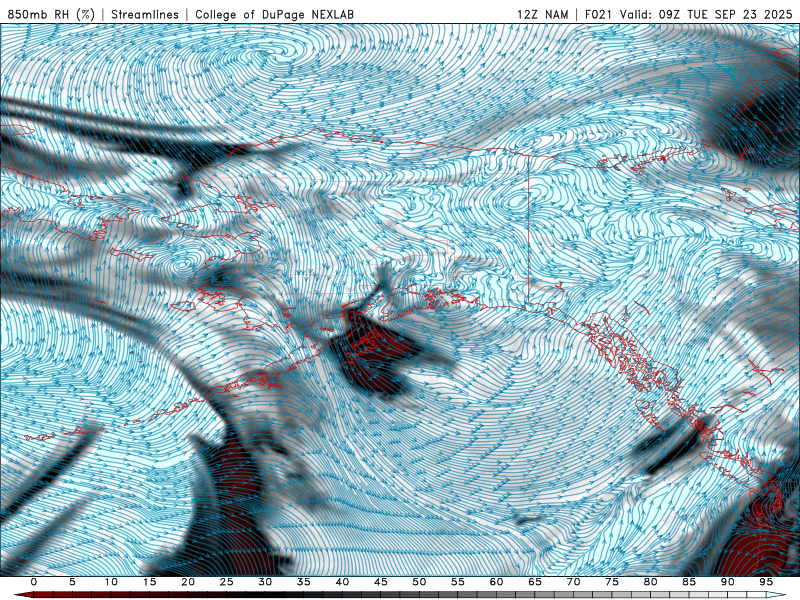Click the "12Z NAM" model run label

(543, 14)
